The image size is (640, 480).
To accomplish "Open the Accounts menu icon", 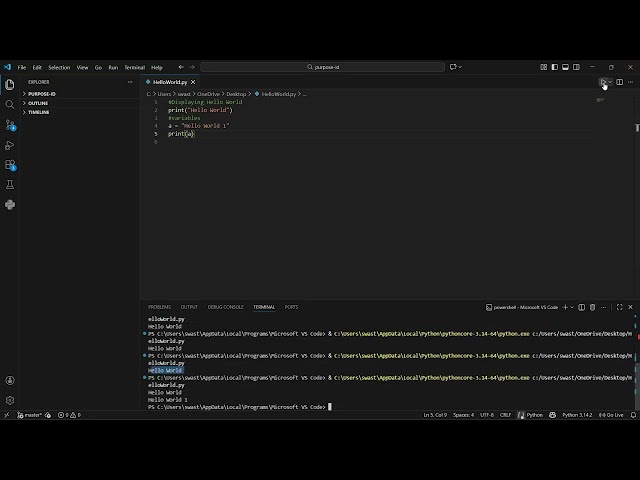I will click(10, 380).
